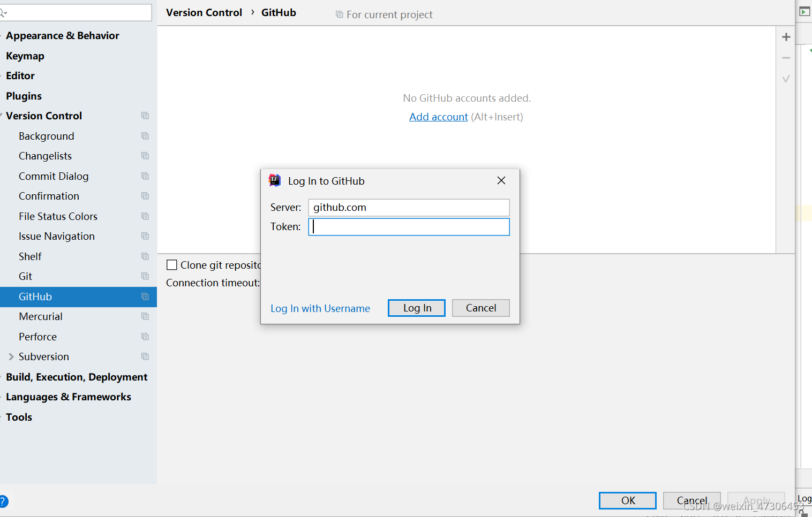Click the Log In button
This screenshot has height=517, width=812.
coord(417,308)
